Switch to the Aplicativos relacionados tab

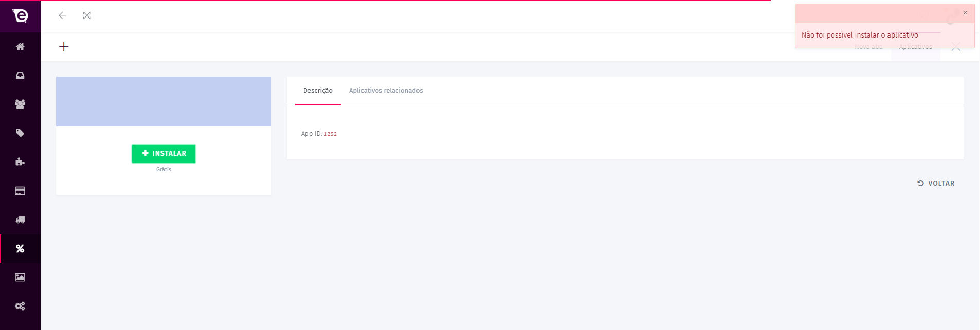386,91
